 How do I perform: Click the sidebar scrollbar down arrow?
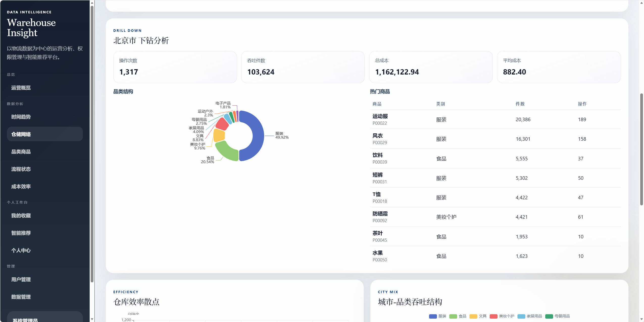click(92, 319)
